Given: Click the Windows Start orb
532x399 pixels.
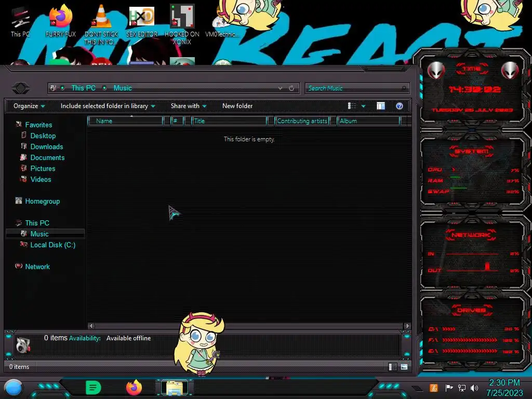Looking at the screenshot, I should coord(14,388).
